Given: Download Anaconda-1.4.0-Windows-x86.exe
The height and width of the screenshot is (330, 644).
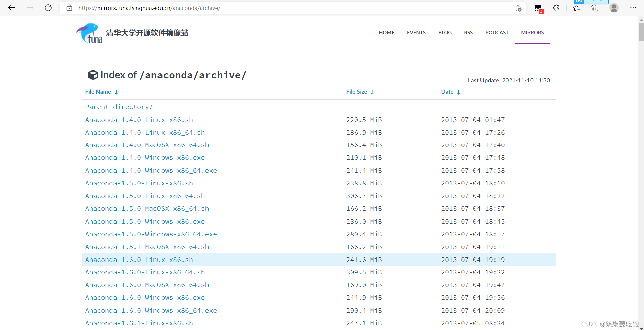Looking at the screenshot, I should tap(145, 158).
